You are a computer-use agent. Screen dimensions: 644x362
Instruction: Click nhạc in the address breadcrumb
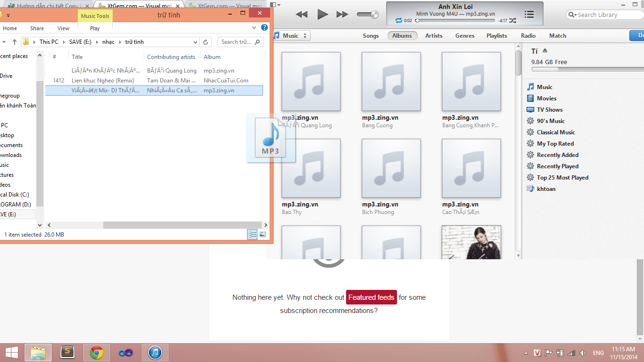[108, 42]
